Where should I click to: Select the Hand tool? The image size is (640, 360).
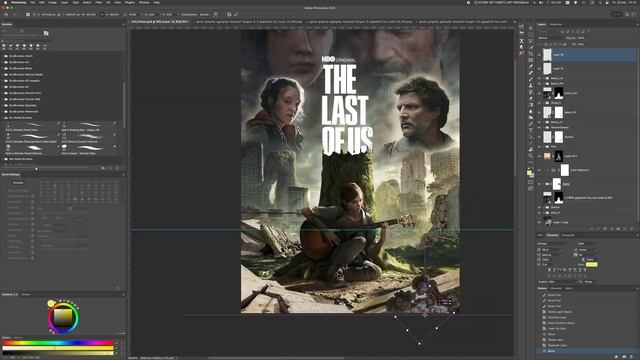coord(531,150)
